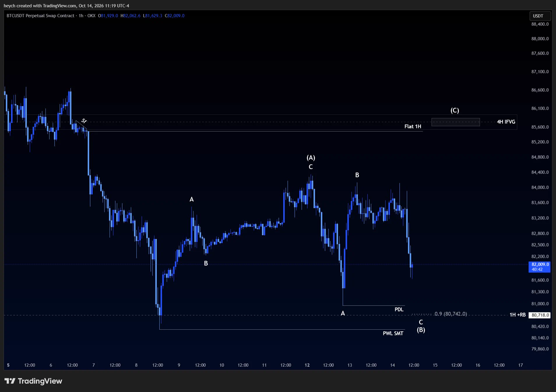556x392 pixels.
Task: Click the '1H +RB' label
Action: tap(518, 315)
